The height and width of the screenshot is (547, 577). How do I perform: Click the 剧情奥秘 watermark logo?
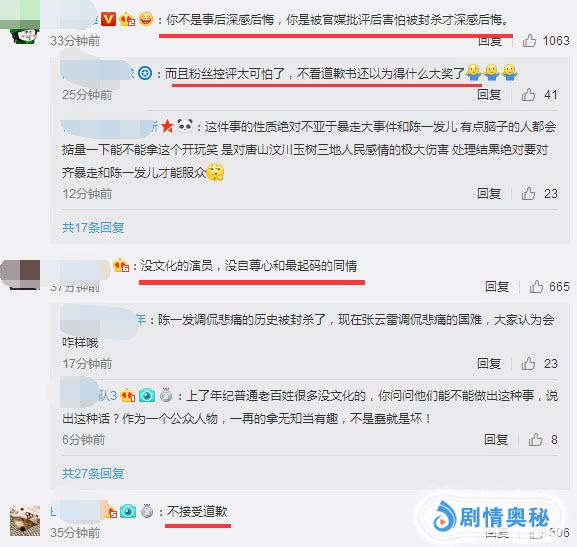[492, 517]
